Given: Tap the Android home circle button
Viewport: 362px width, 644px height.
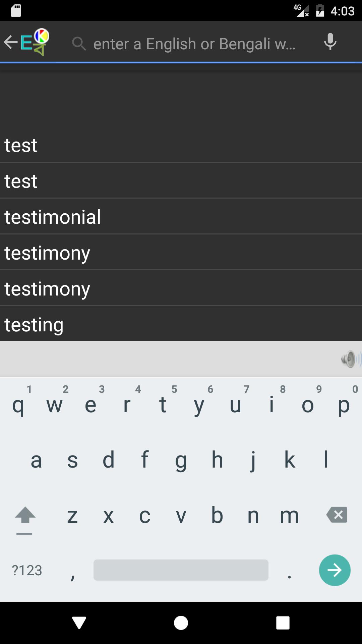Looking at the screenshot, I should coord(181,623).
